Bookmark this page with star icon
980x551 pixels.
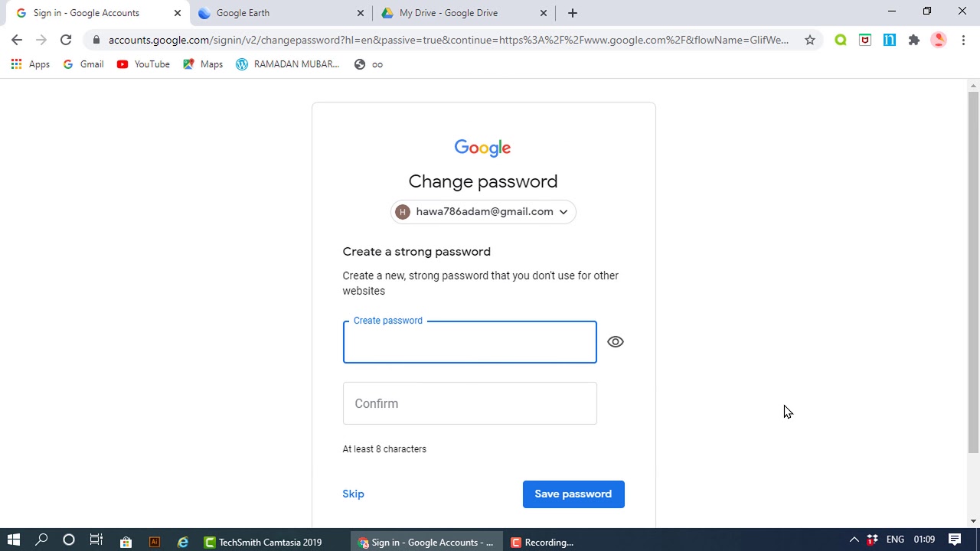pos(809,40)
